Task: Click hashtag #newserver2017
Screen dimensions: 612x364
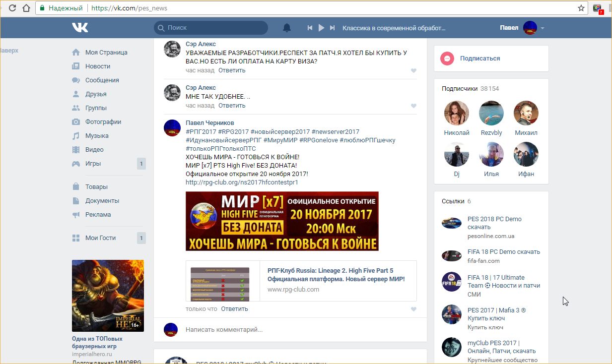Action: pyautogui.click(x=336, y=132)
